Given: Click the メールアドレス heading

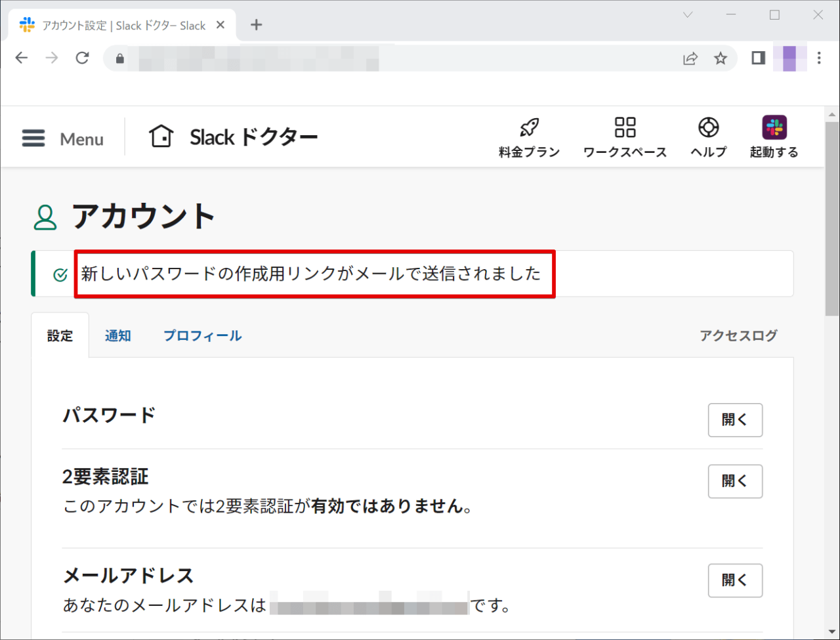Looking at the screenshot, I should 128,576.
